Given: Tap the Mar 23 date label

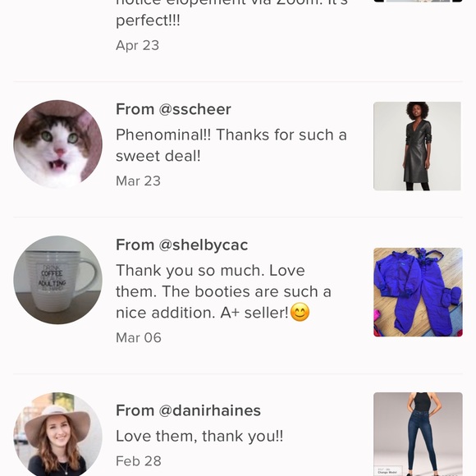Looking at the screenshot, I should click(x=138, y=181).
